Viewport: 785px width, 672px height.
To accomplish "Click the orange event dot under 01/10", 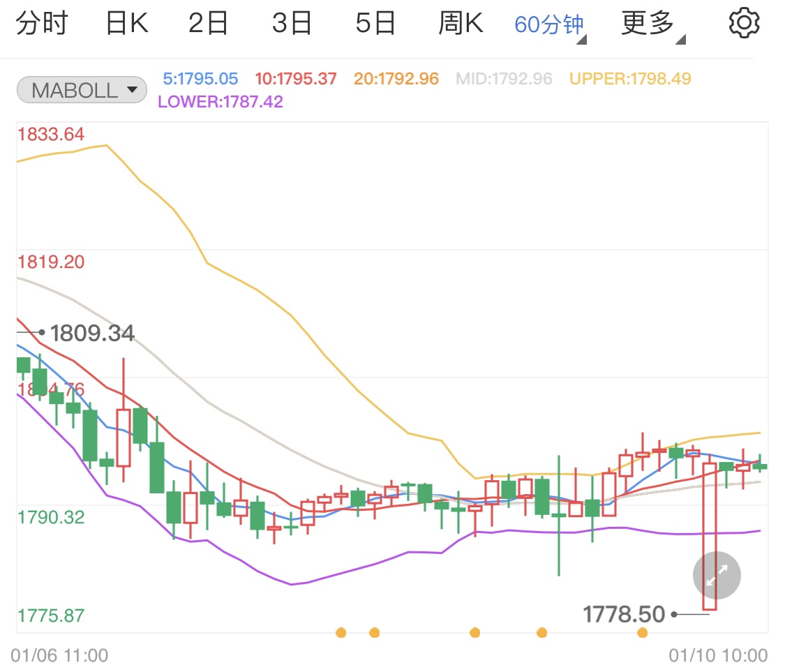I will click(643, 632).
